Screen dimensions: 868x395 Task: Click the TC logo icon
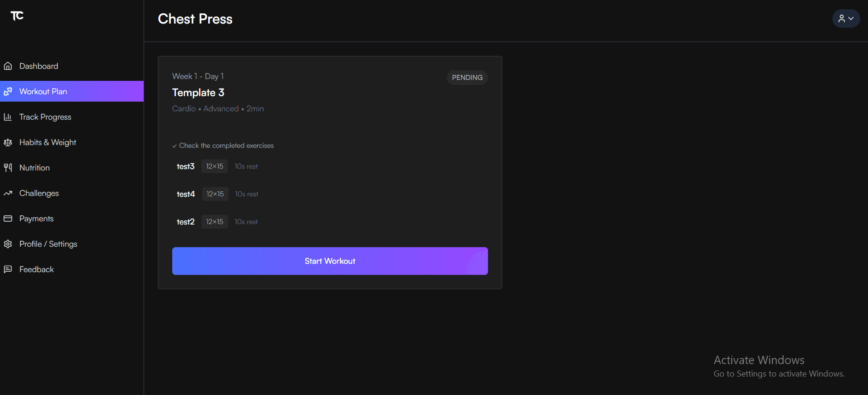pos(17,16)
